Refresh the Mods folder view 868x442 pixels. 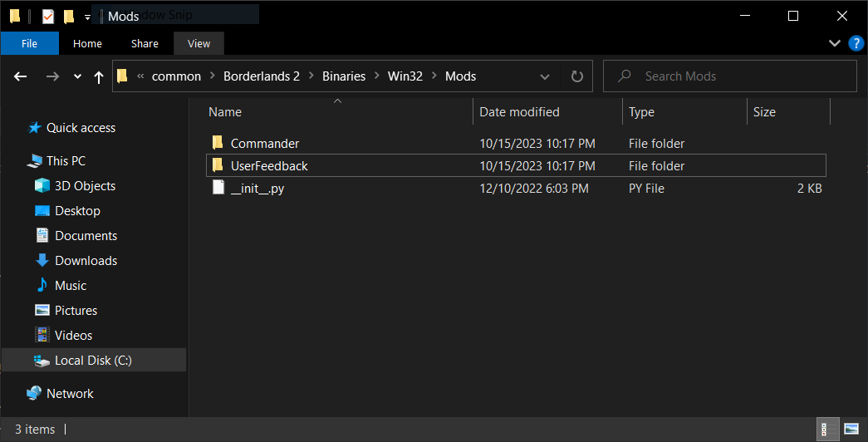[x=576, y=76]
